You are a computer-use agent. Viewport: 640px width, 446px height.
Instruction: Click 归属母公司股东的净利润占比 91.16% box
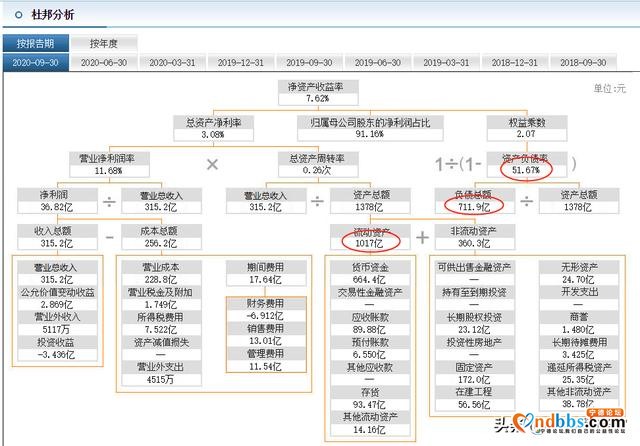[x=370, y=128]
